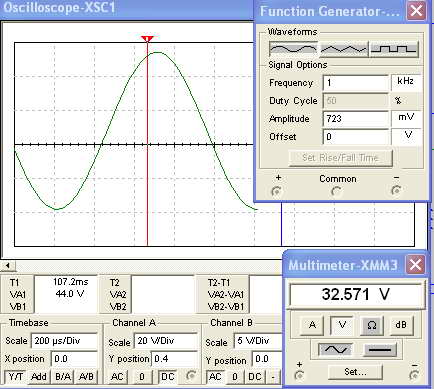Click the red T1 cursor marker

[x=147, y=39]
